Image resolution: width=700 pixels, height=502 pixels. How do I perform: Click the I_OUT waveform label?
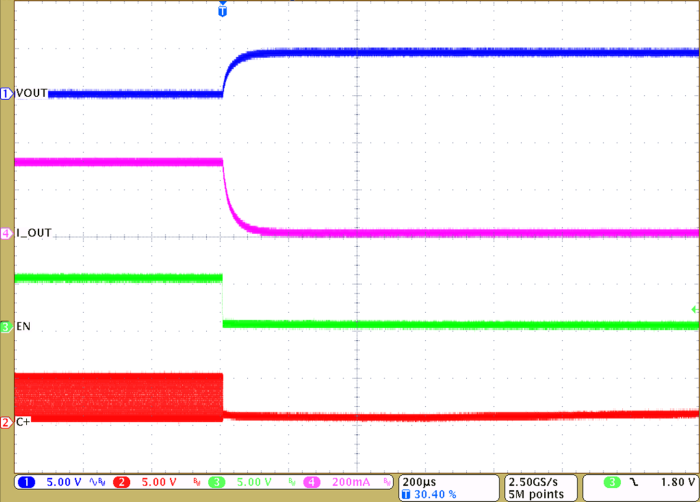35,233
